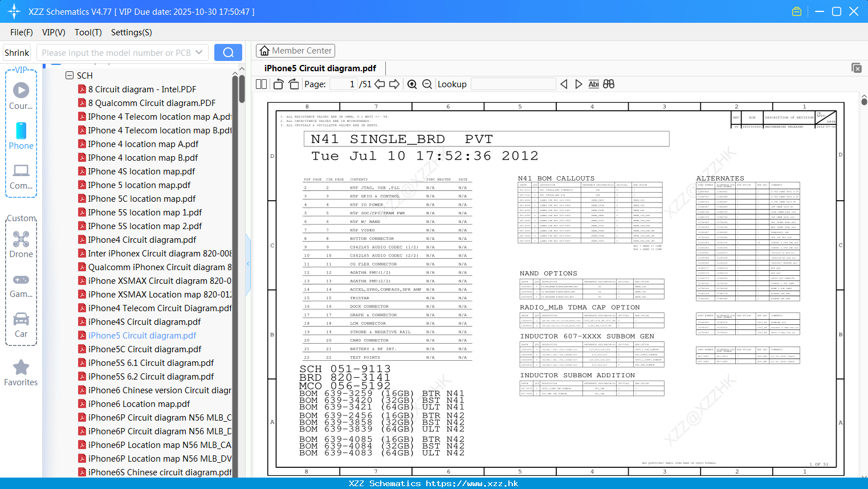868x489 pixels.
Task: Click the XZZ Schematics logo icon
Action: 14,11
